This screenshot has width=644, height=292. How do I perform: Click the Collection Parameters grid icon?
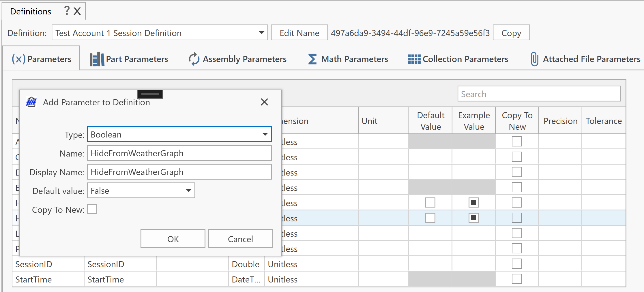point(414,59)
